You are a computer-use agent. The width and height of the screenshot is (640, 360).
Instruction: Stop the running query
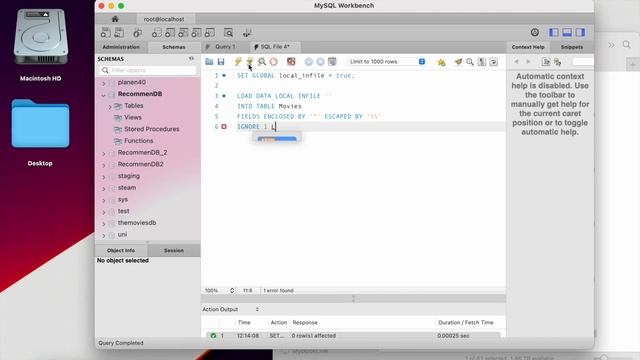[x=273, y=62]
